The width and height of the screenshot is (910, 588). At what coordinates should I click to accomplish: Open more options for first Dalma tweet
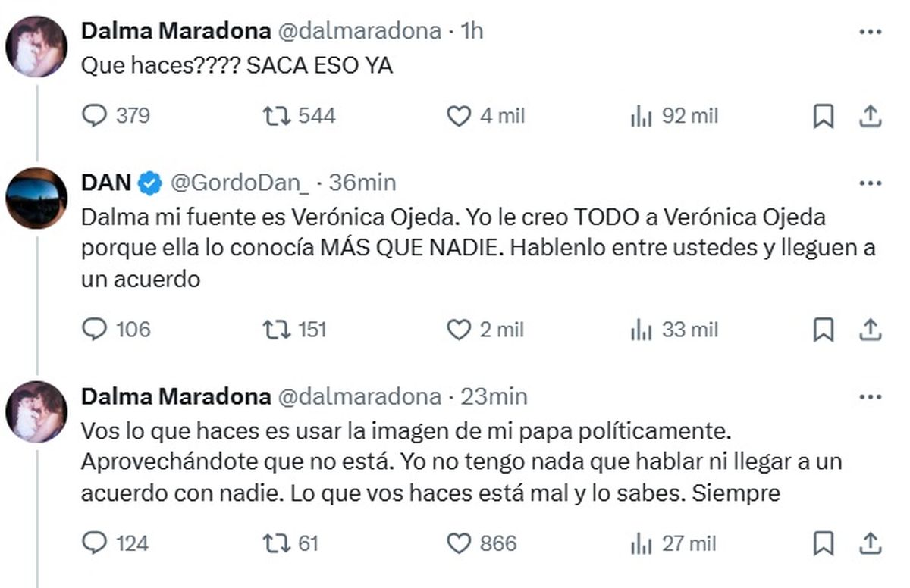[870, 32]
